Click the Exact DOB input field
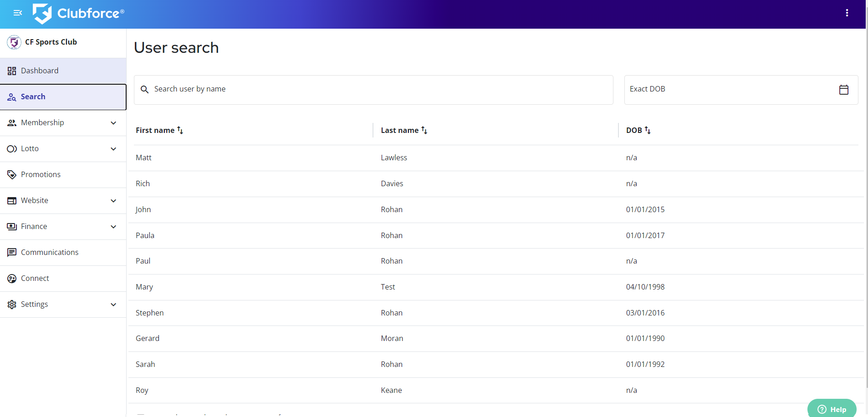Image resolution: width=868 pixels, height=417 pixels. coord(729,90)
